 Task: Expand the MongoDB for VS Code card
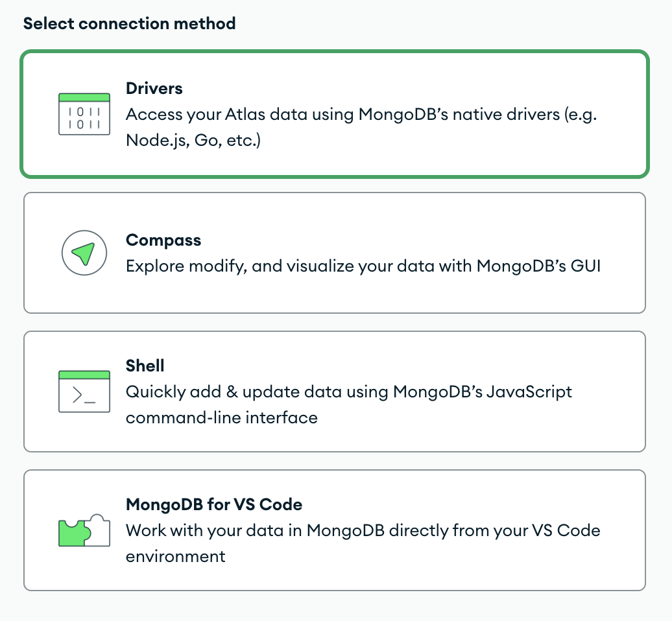coord(336,530)
